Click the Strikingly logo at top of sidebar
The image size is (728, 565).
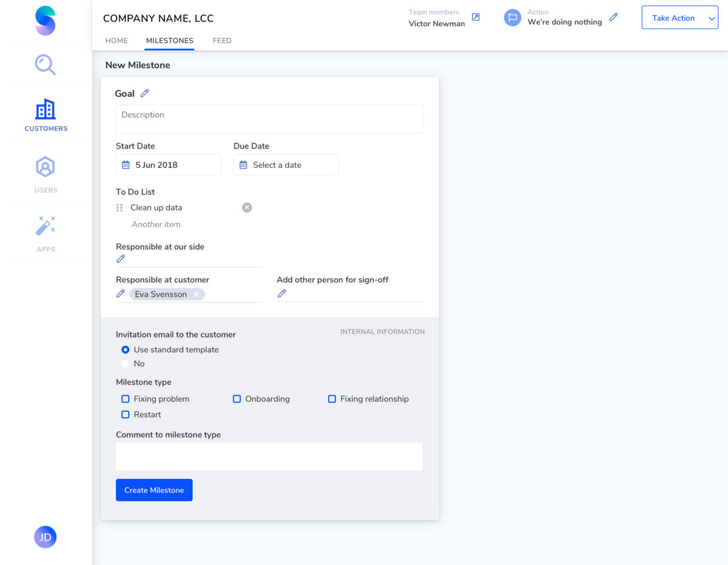(45, 21)
